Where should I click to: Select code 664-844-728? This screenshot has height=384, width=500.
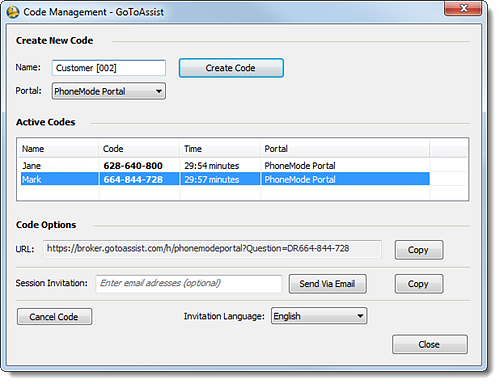pyautogui.click(x=139, y=179)
